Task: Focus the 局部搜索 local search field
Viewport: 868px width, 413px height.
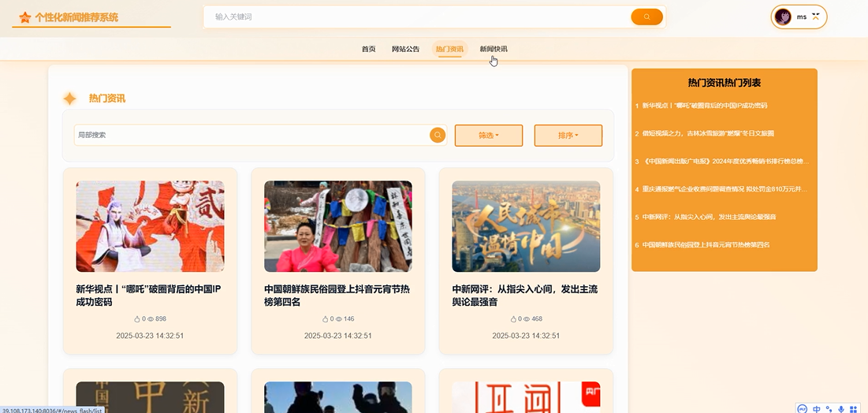Action: (x=251, y=135)
